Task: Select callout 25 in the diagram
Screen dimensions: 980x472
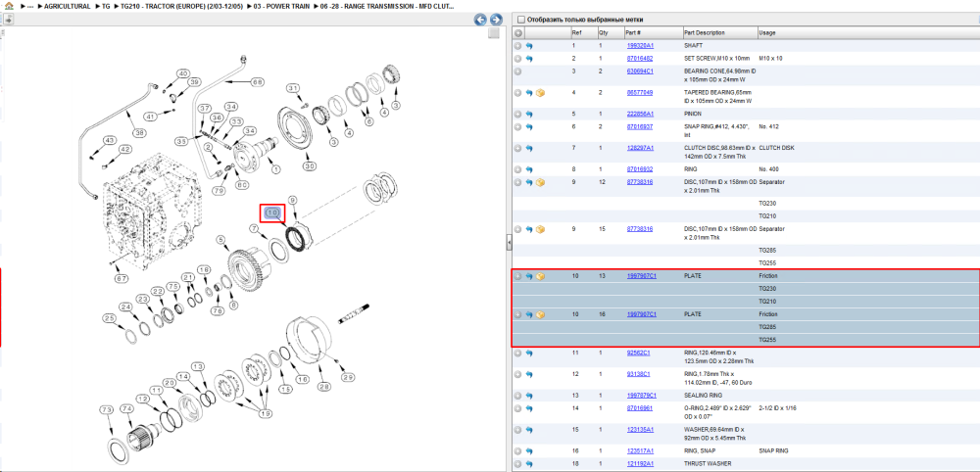Action: click(110, 318)
